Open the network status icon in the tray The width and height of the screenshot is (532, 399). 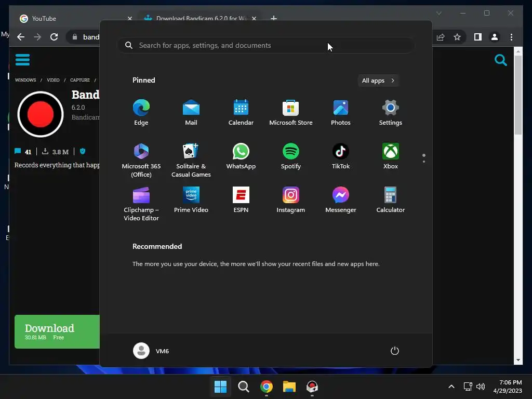[x=468, y=387]
